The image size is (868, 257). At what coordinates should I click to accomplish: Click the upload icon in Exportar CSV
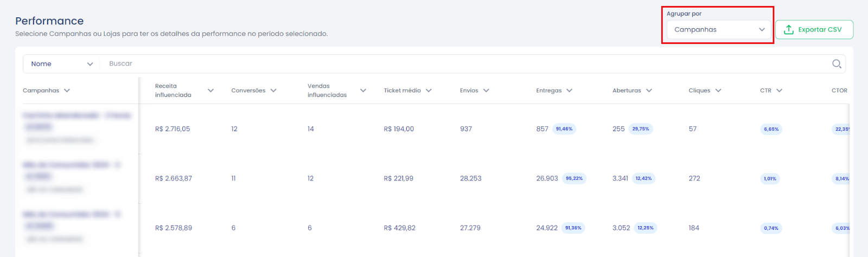click(789, 29)
